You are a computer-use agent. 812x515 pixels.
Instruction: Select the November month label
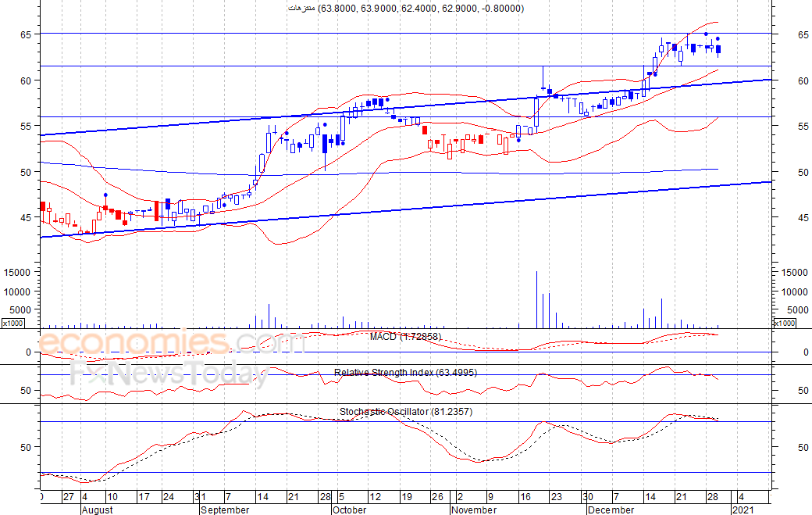pyautogui.click(x=474, y=510)
